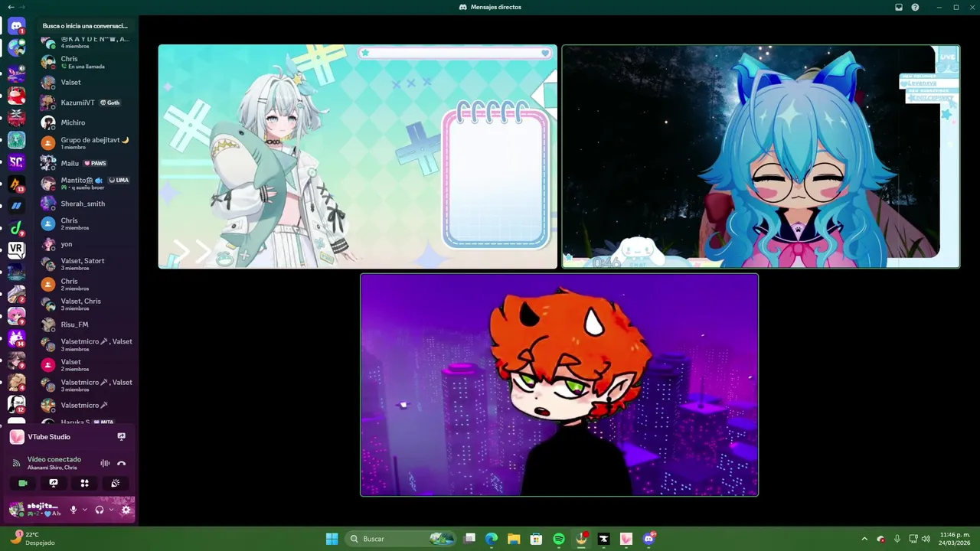Image resolution: width=980 pixels, height=551 pixels.
Task: Open the purple SC server icon
Action: [16, 161]
